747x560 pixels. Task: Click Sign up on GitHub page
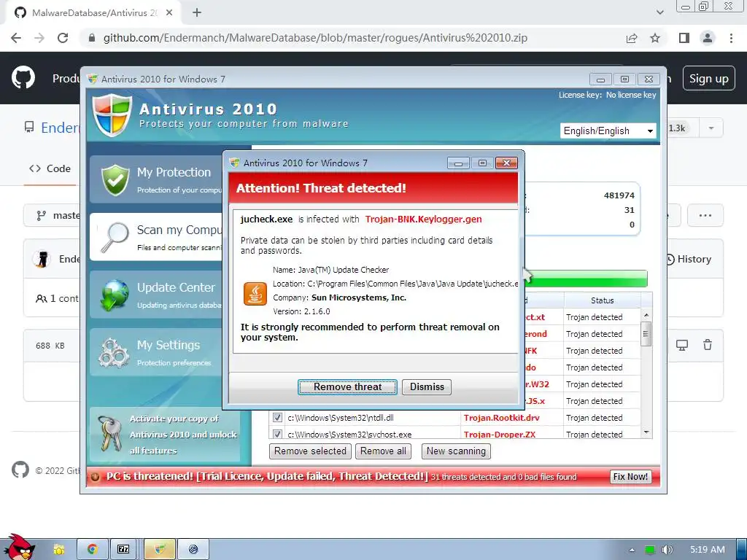[708, 79]
